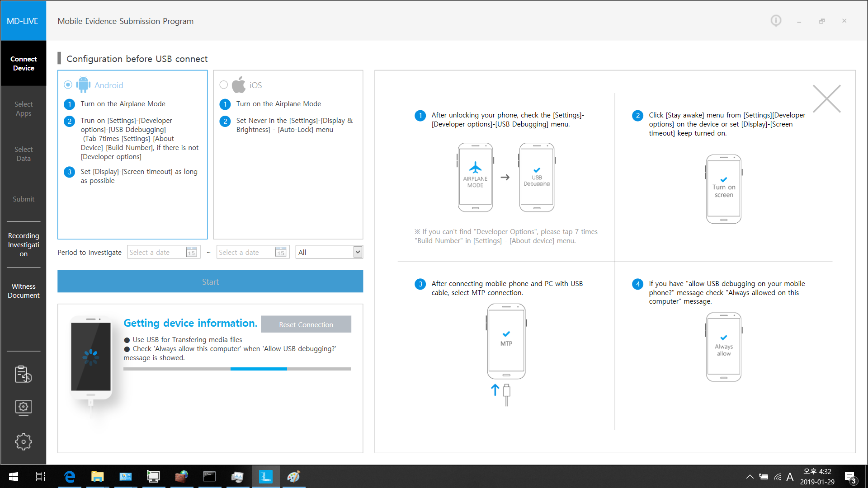Open File Explorer from the taskbar
Image resolution: width=868 pixels, height=488 pixels.
point(98,477)
